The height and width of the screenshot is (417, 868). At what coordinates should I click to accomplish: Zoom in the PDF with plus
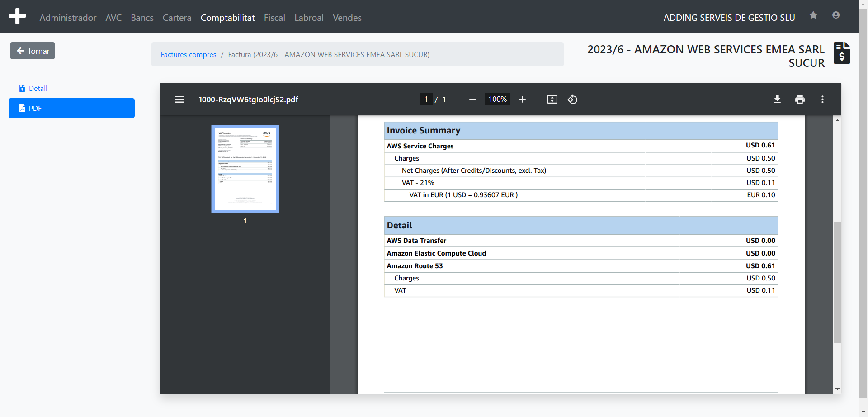522,99
